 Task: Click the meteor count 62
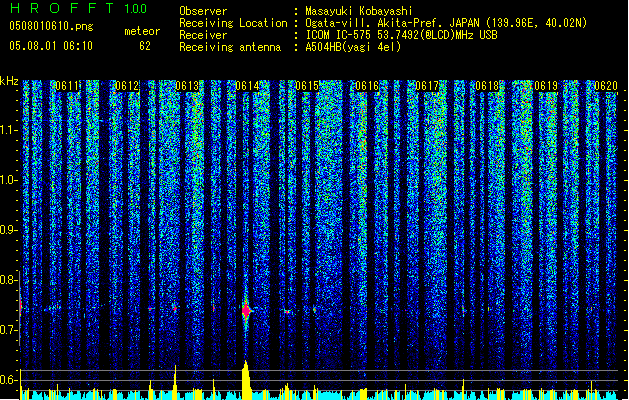tap(145, 46)
